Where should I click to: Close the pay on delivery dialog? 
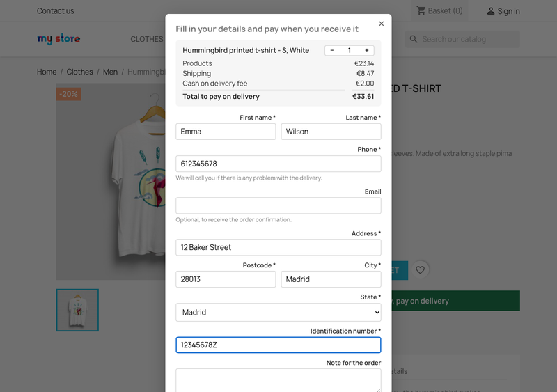pyautogui.click(x=381, y=24)
